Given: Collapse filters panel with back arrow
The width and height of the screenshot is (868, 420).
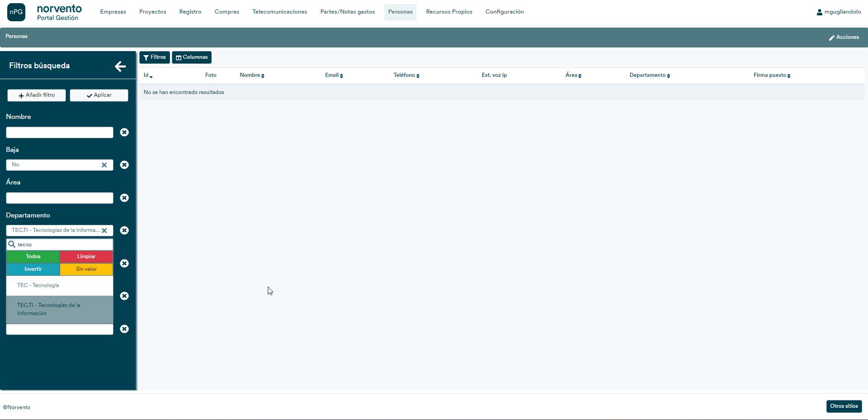Looking at the screenshot, I should click(x=120, y=66).
